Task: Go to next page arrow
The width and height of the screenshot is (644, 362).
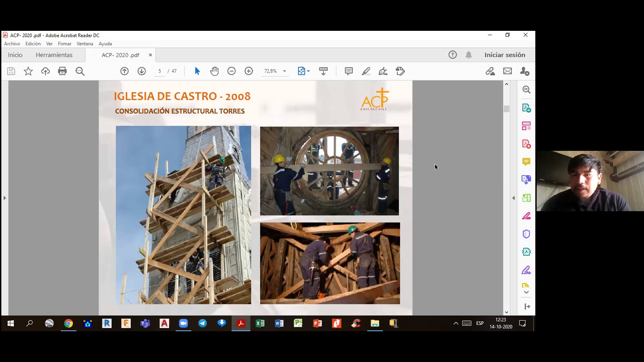Action: (x=142, y=71)
